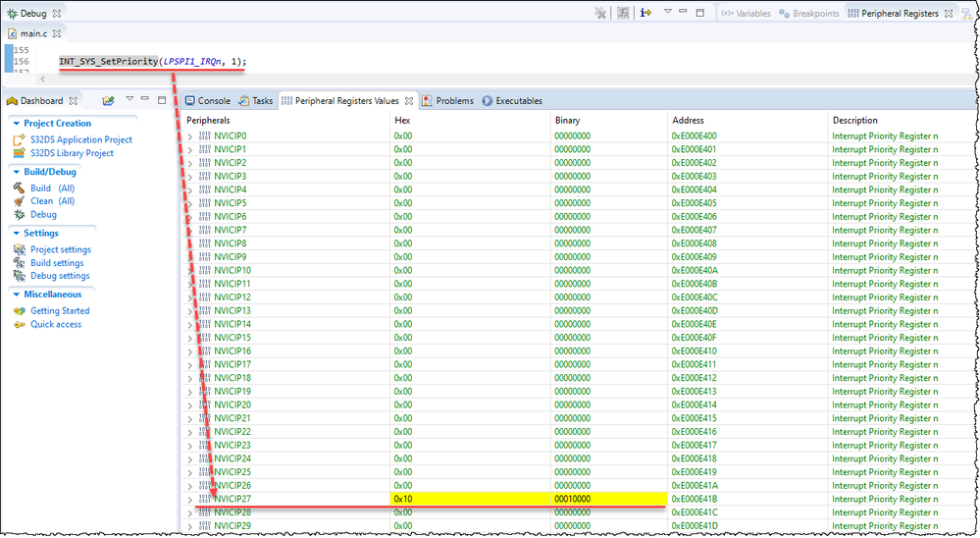980x538 pixels.
Task: Click the LPSPI1_IRQn argument in code
Action: (192, 61)
